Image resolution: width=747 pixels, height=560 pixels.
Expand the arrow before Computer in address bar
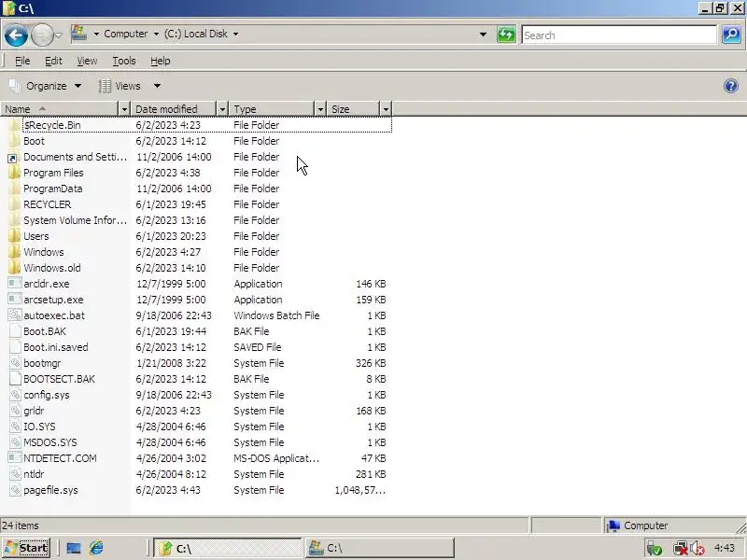pos(96,35)
